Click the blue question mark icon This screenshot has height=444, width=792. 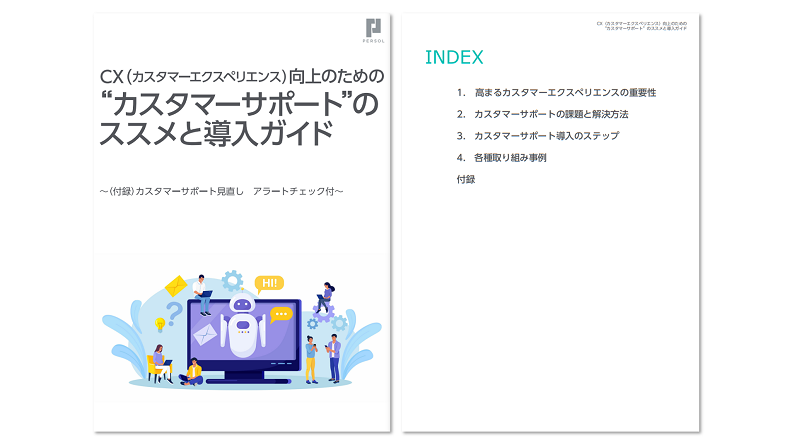(174, 313)
